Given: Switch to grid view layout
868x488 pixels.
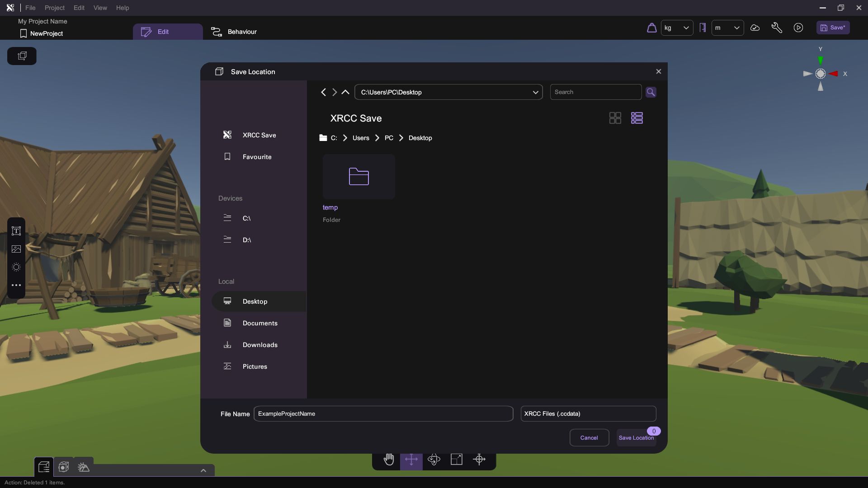Looking at the screenshot, I should click(615, 118).
